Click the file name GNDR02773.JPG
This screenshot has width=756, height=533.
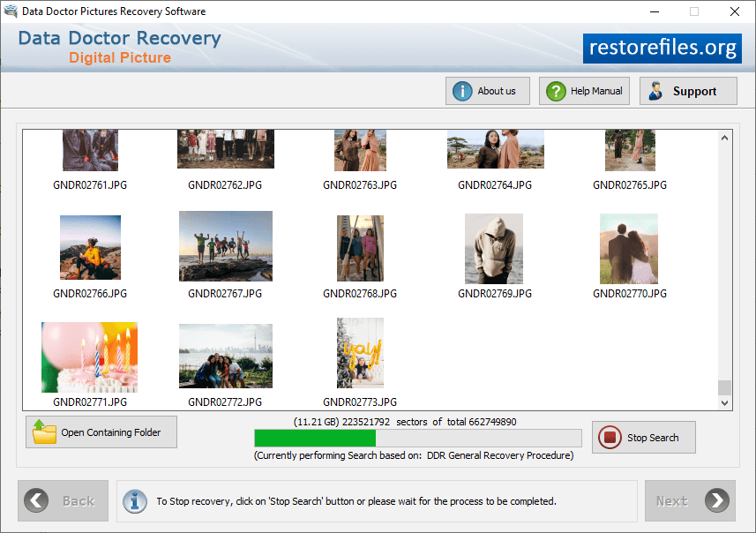click(360, 402)
